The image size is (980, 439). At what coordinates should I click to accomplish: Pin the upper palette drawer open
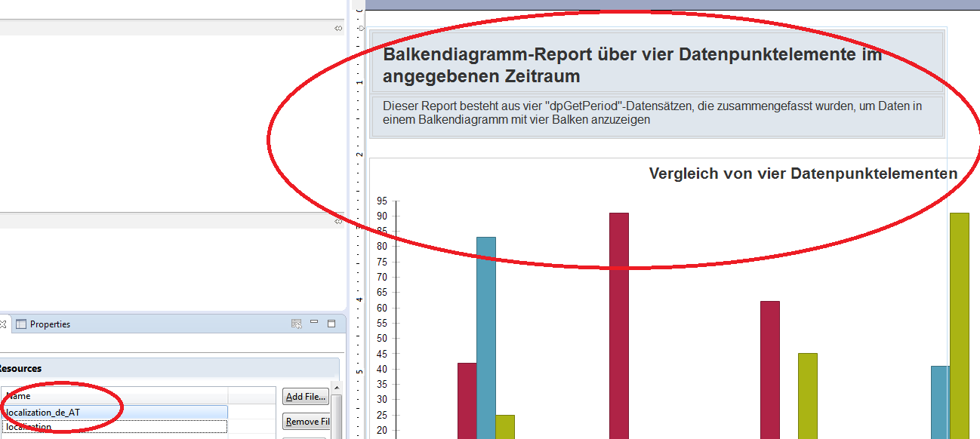[x=338, y=28]
